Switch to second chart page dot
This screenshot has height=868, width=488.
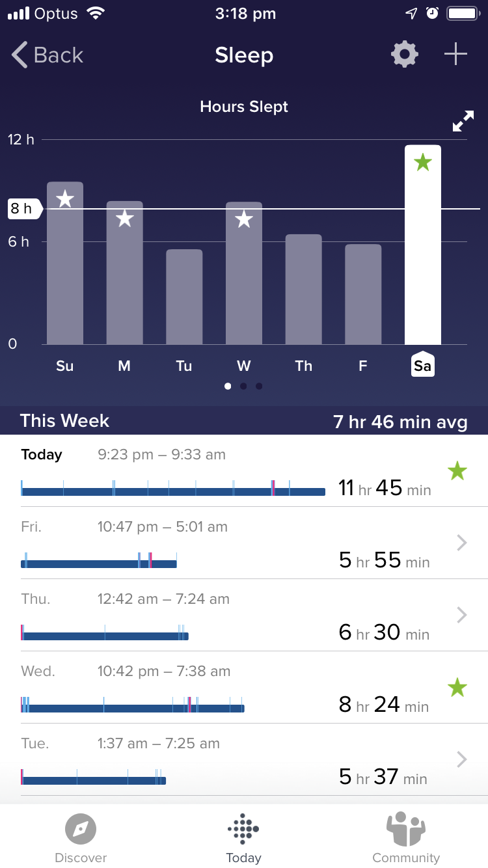[243, 386]
